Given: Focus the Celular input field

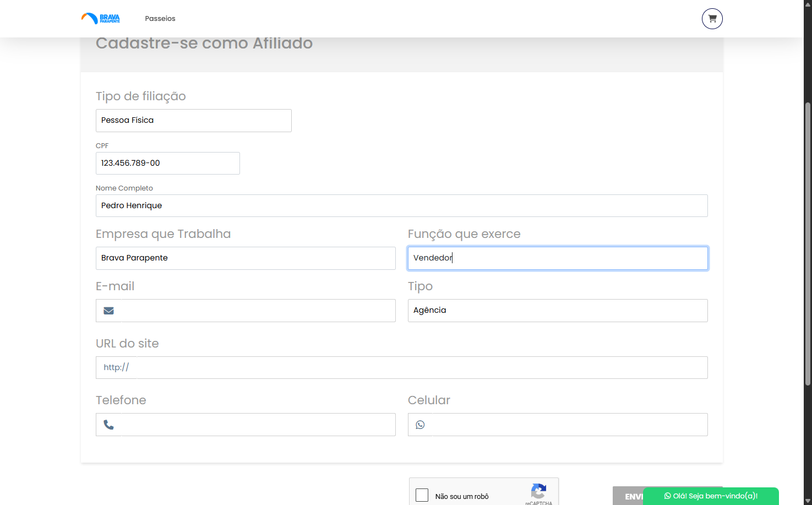Looking at the screenshot, I should [570, 425].
